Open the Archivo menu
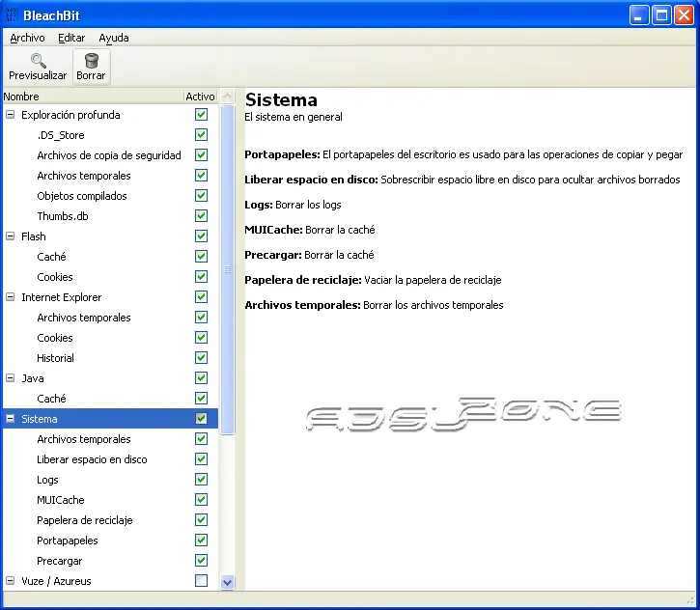700x610 pixels. point(27,38)
